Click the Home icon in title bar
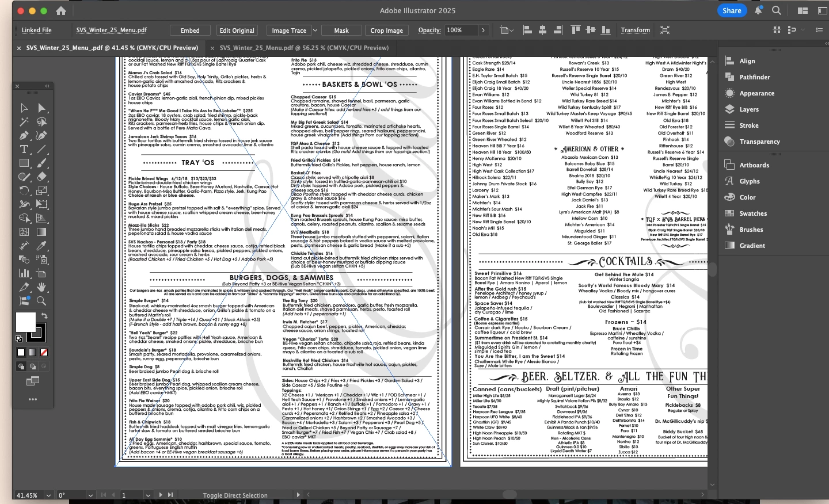Viewport: 829px width, 504px height. [61, 11]
